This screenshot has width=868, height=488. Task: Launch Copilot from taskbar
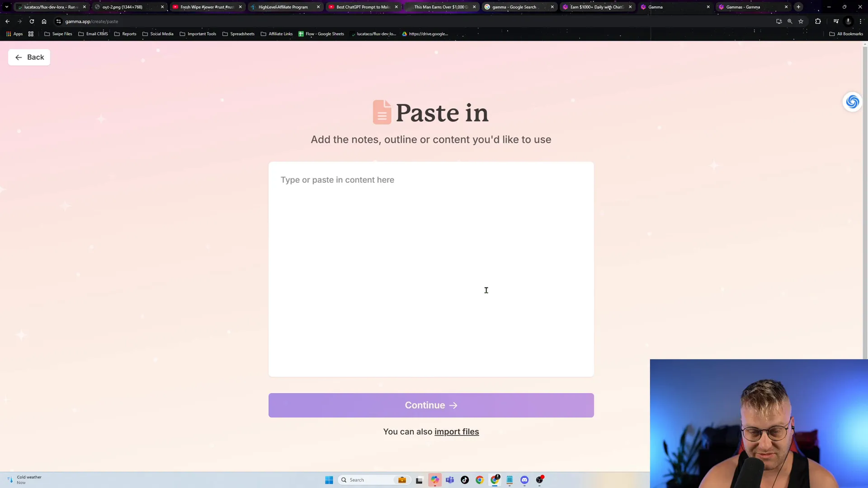[x=435, y=480]
